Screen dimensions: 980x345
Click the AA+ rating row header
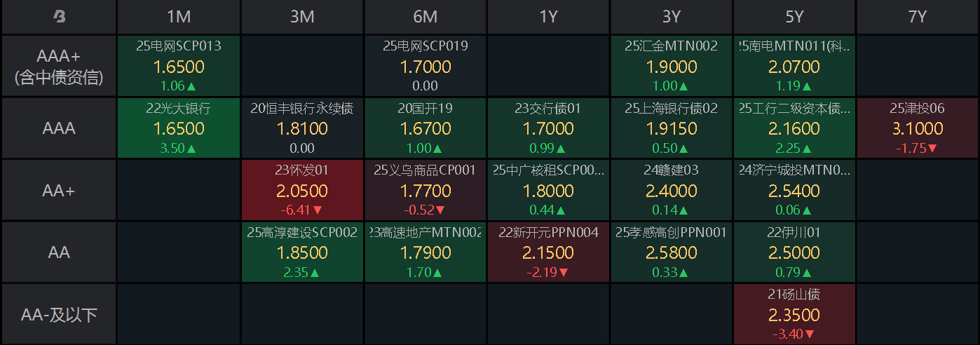pos(59,190)
